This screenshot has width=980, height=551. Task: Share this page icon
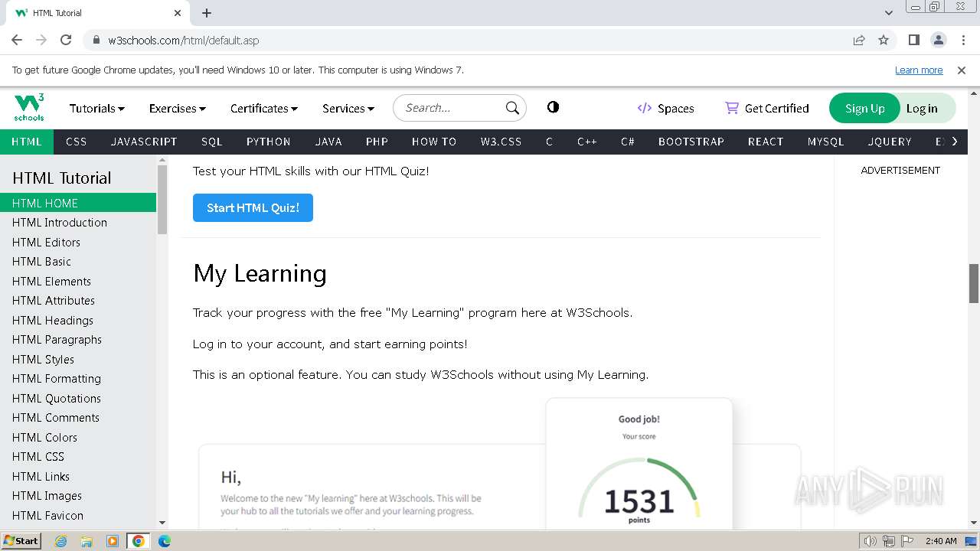[x=859, y=40]
